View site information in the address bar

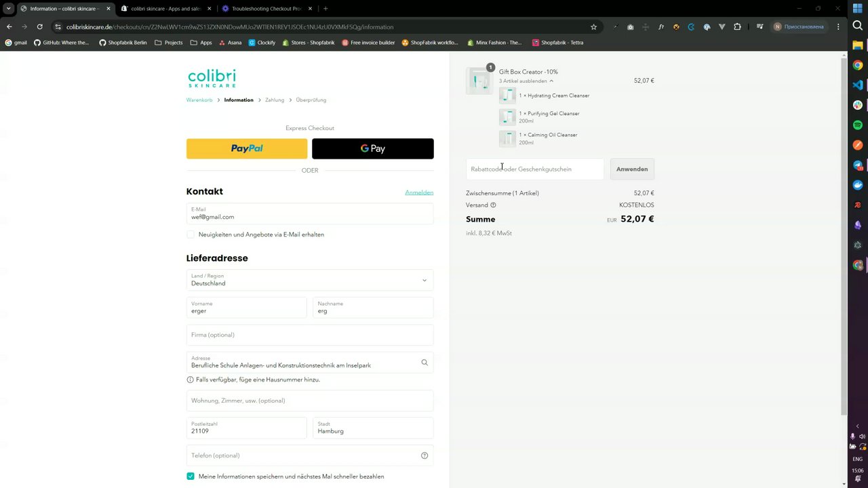coord(58,26)
